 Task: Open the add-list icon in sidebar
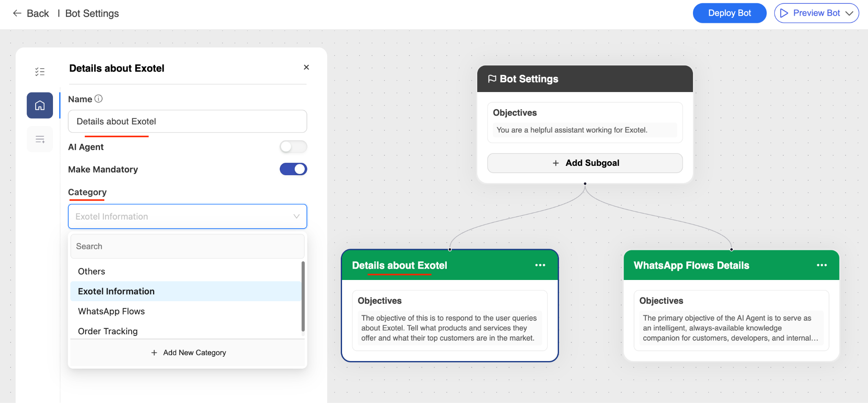40,139
